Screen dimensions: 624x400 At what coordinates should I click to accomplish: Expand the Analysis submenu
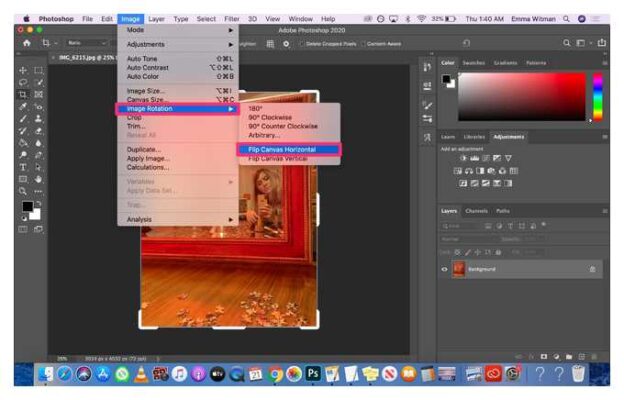click(x=178, y=220)
